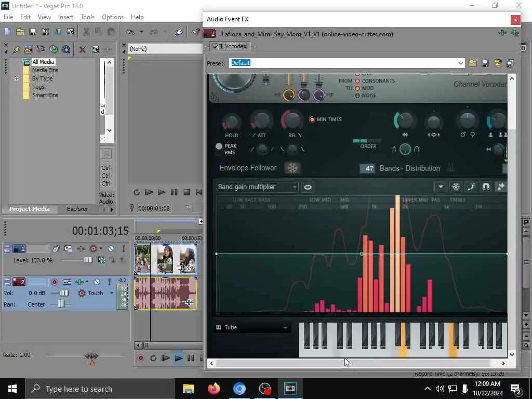Click Play from Start in preview transport

(x=149, y=192)
